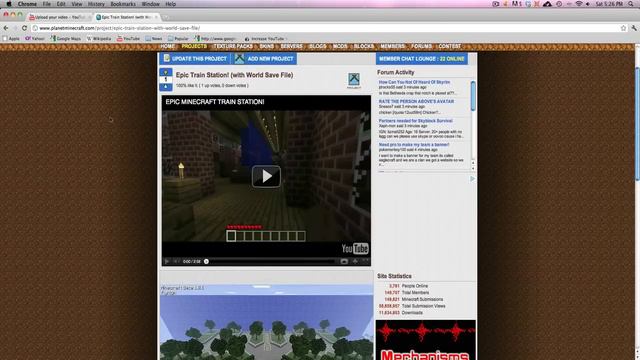Click the Google Drive menu bar icon
Viewport: 640px width, 360px height.
(x=547, y=4)
